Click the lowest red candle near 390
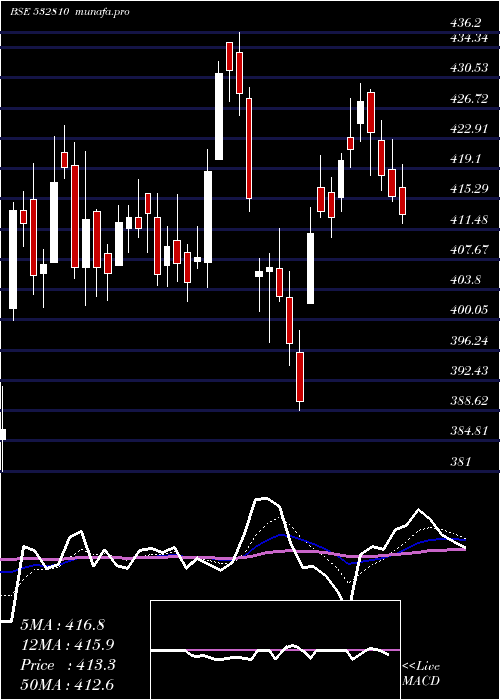This screenshot has width=500, height=700. pyautogui.click(x=300, y=376)
